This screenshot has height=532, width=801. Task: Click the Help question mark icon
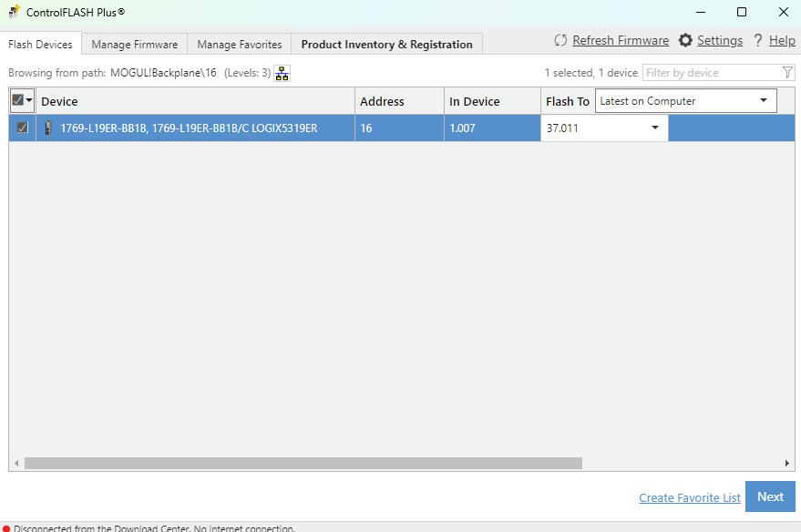757,41
